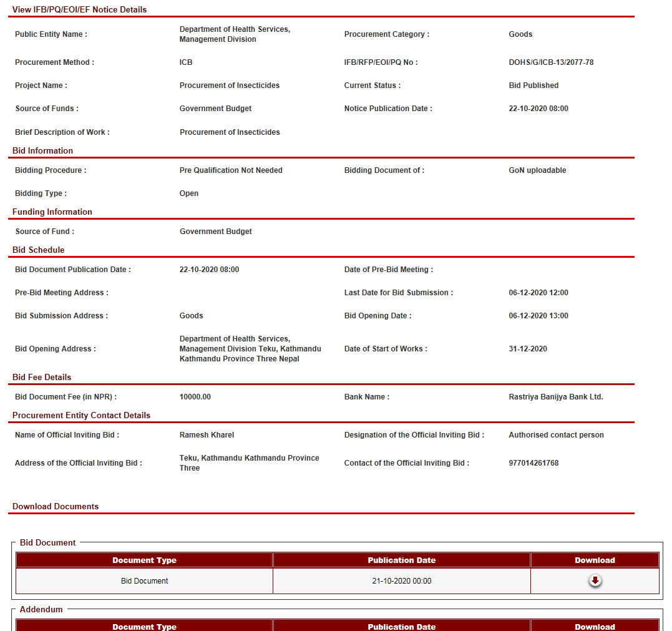This screenshot has width=672, height=631.
Task: Click Download column header in Bid Document table
Action: 595,560
